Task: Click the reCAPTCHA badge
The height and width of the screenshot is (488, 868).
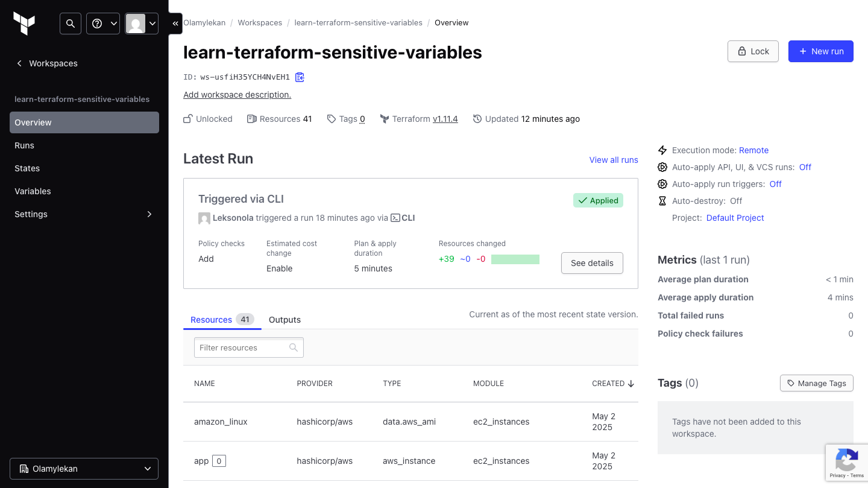Action: click(x=846, y=462)
